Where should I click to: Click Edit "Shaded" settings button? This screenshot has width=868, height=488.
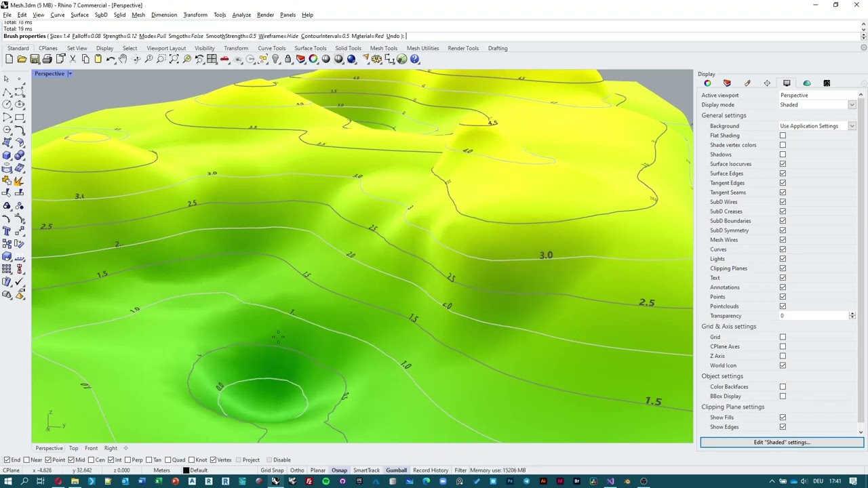781,443
